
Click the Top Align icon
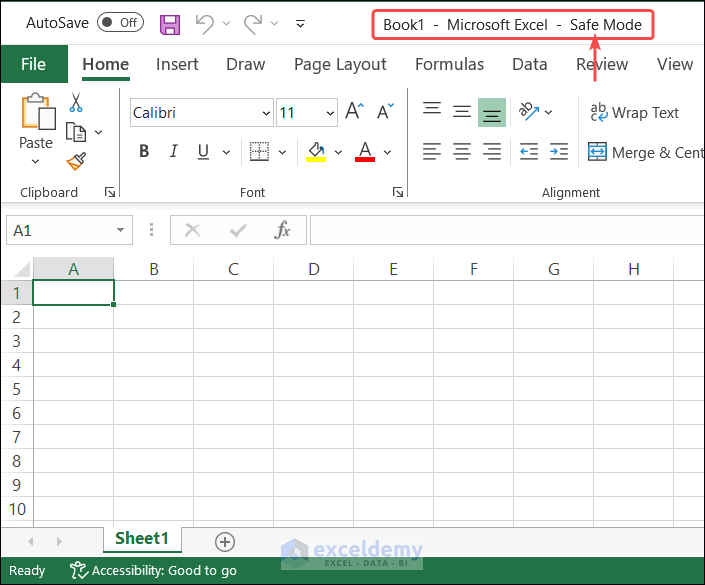click(432, 110)
